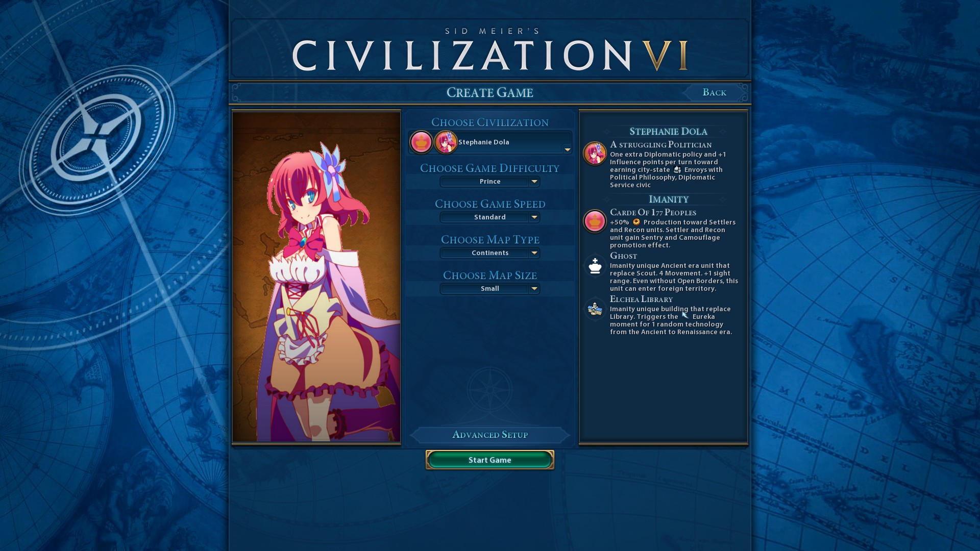Screen dimensions: 980x551
Task: Click the Imanity civilization crown icon in selector
Action: tap(421, 142)
